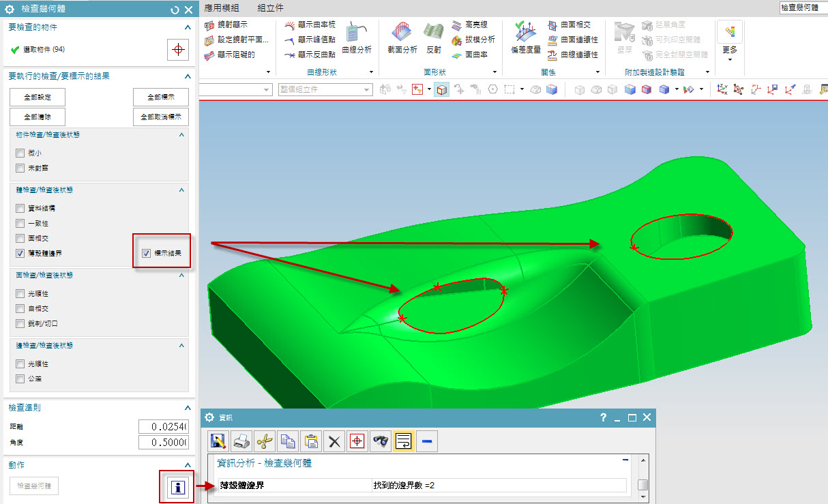Click find binoculars icon in 資訊 window
This screenshot has width=828, height=504.
381,441
